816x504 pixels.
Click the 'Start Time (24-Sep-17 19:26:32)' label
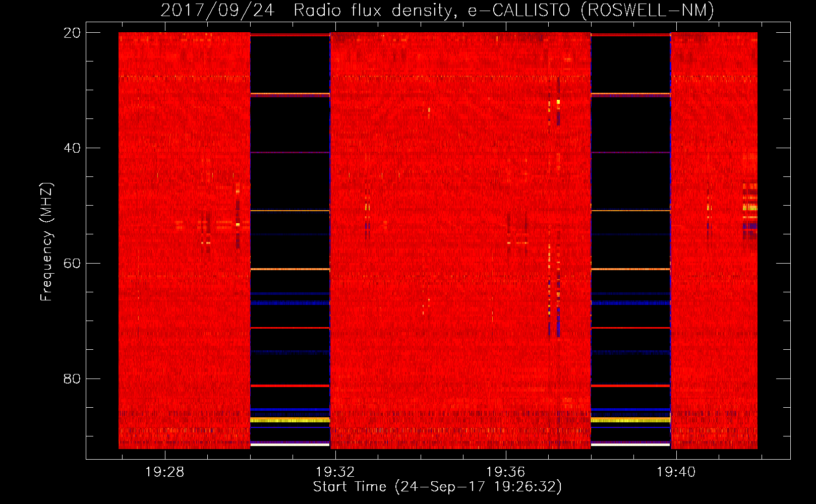tap(437, 487)
